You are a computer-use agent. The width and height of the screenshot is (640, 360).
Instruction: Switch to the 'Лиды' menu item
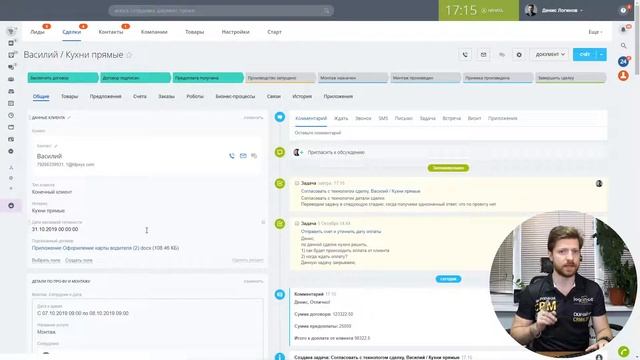pos(37,32)
